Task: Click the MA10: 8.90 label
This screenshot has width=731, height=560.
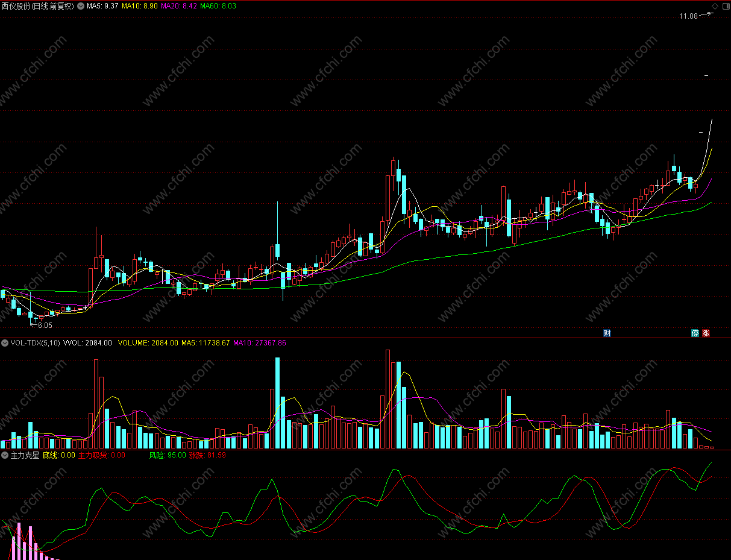Action: coord(140,6)
